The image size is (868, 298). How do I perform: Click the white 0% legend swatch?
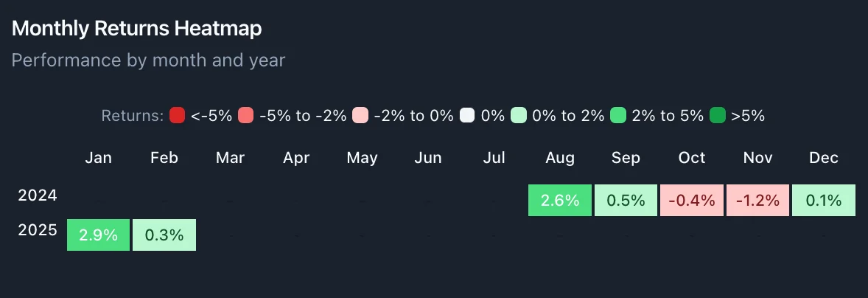(467, 116)
